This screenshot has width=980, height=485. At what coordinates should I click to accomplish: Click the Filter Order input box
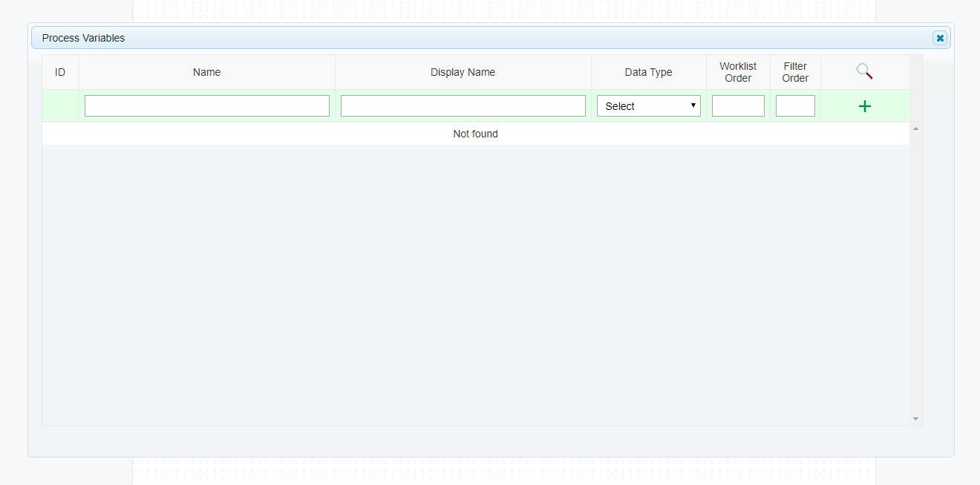pyautogui.click(x=795, y=105)
